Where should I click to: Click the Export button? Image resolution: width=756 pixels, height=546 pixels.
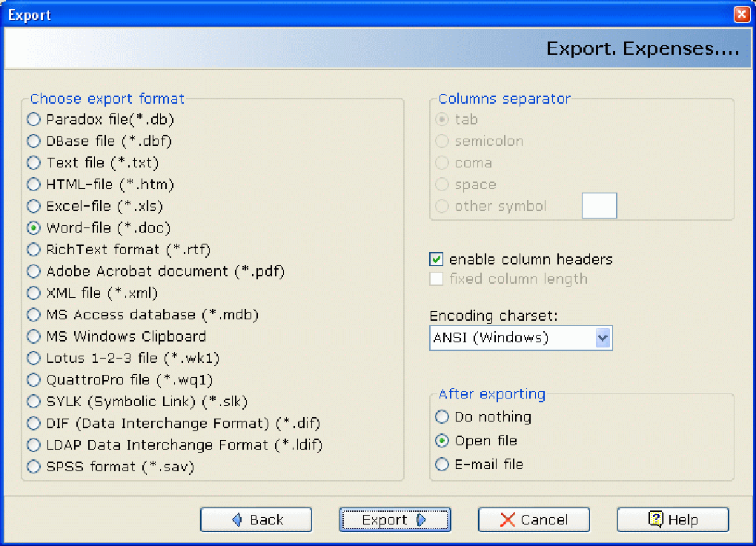pos(394,520)
